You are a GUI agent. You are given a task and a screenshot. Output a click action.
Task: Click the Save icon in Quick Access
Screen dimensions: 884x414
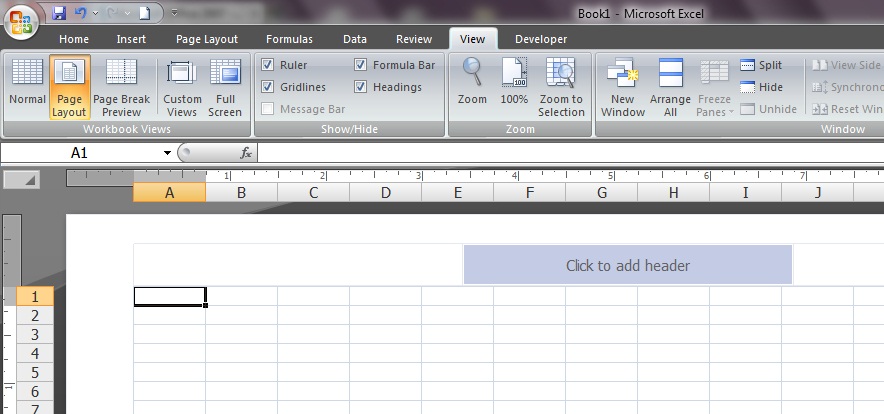[x=59, y=13]
